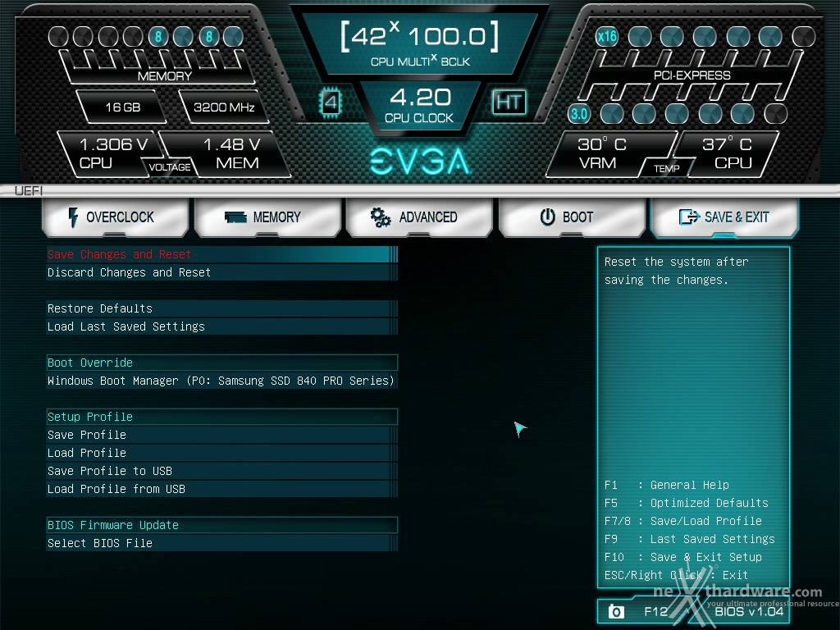The width and height of the screenshot is (840, 630).
Task: Click the BIOS v1.04 version label
Action: (748, 611)
